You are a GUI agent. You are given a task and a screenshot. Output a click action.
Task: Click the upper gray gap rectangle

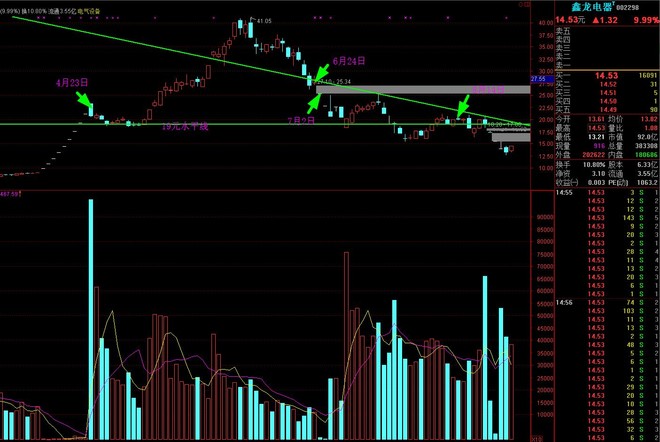[423, 90]
